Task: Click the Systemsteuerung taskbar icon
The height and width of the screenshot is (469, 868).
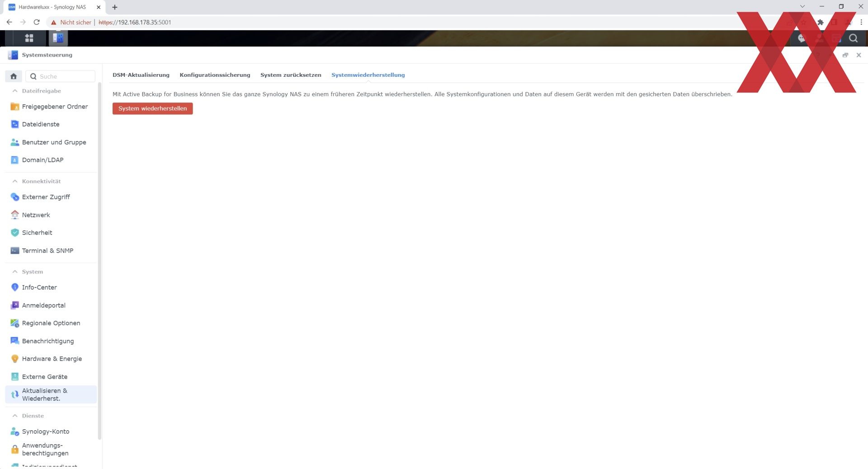Action: (x=58, y=38)
